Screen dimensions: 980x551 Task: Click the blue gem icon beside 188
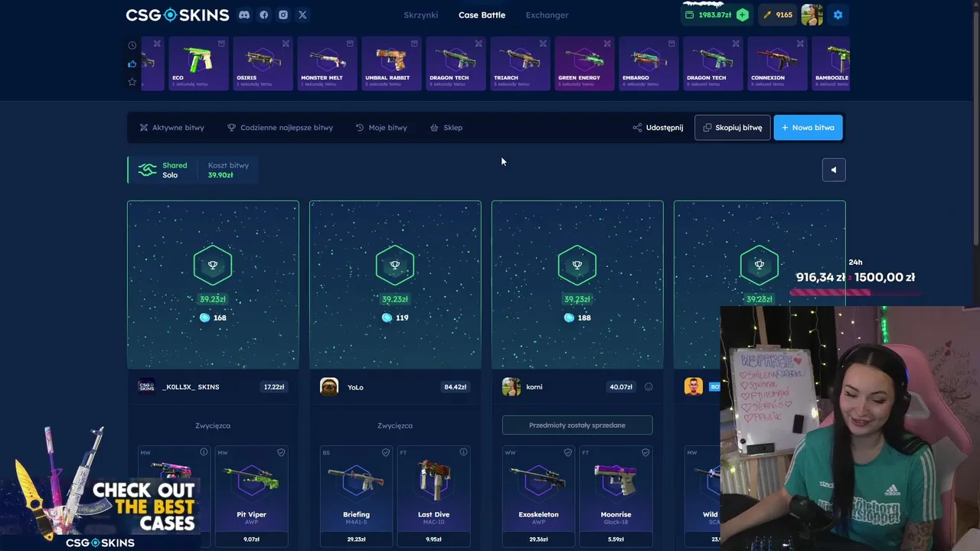click(x=569, y=318)
